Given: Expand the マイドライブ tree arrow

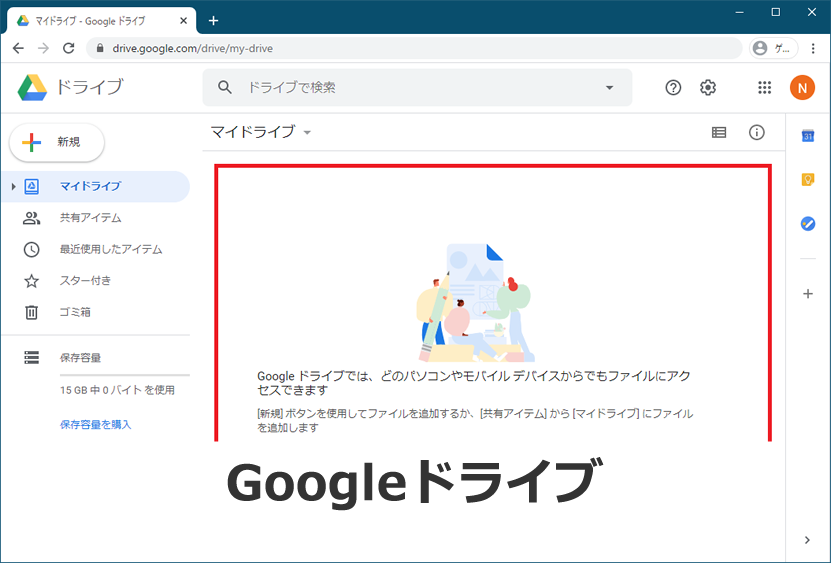Looking at the screenshot, I should pyautogui.click(x=13, y=186).
